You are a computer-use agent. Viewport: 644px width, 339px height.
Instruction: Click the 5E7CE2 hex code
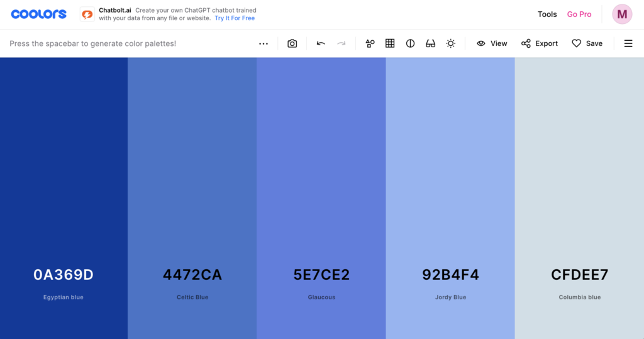point(321,274)
